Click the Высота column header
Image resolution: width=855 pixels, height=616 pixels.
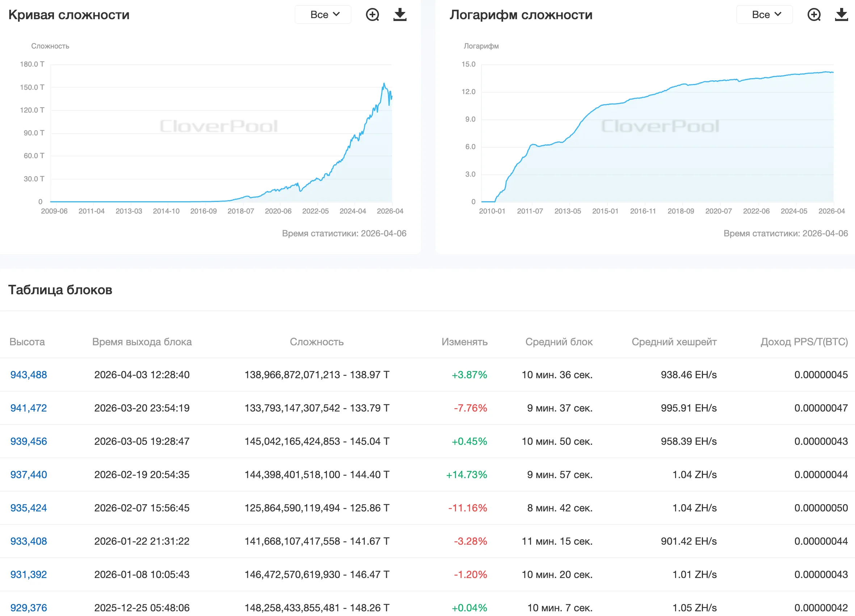coord(27,342)
